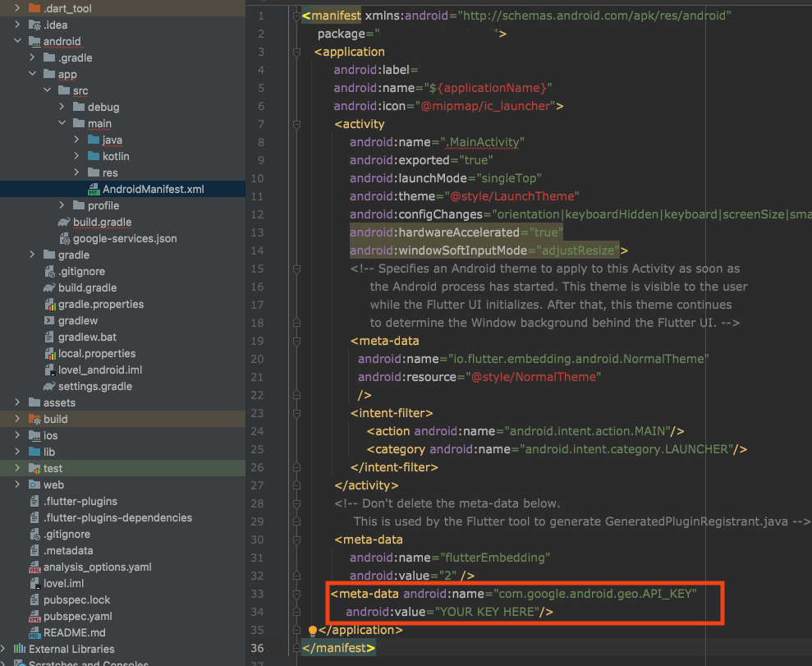The width and height of the screenshot is (812, 666).
Task: Collapse the intent-filter fold marker on line 23
Action: (296, 413)
